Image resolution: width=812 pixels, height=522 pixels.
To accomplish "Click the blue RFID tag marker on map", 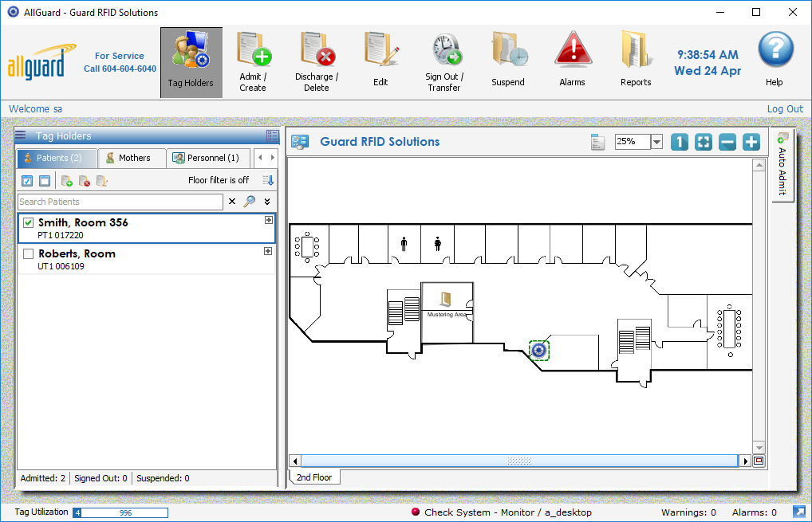I will click(x=539, y=351).
